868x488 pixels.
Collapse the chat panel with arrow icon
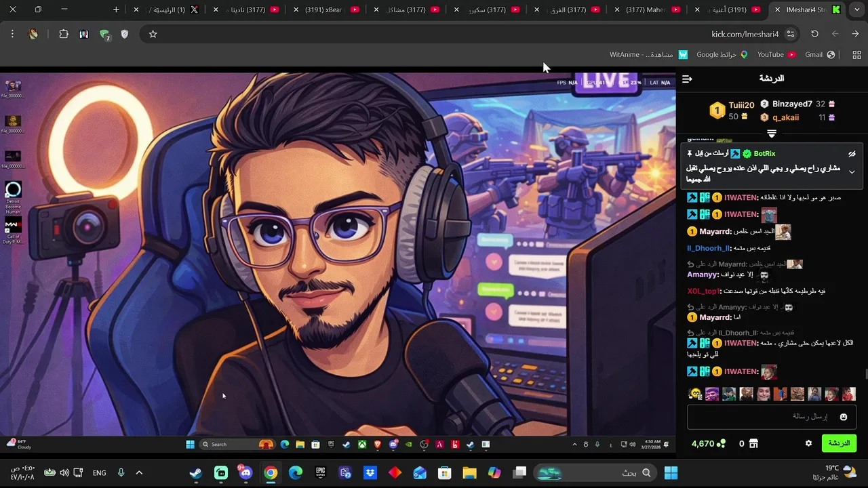click(x=687, y=79)
